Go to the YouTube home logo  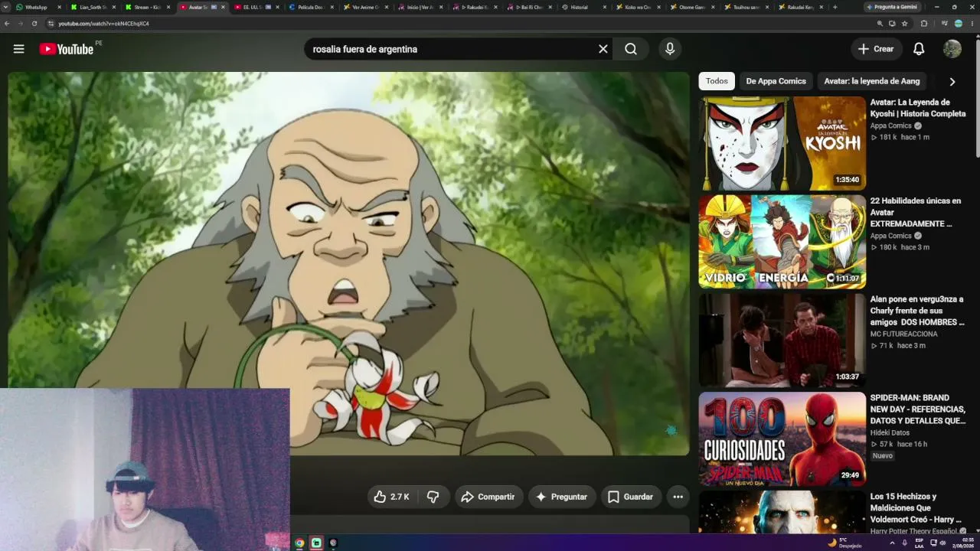coord(67,49)
